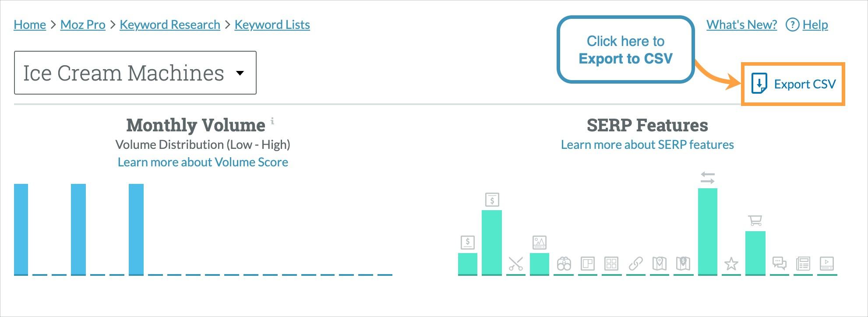Click the Export CSV button
The height and width of the screenshot is (317, 868).
pos(793,84)
